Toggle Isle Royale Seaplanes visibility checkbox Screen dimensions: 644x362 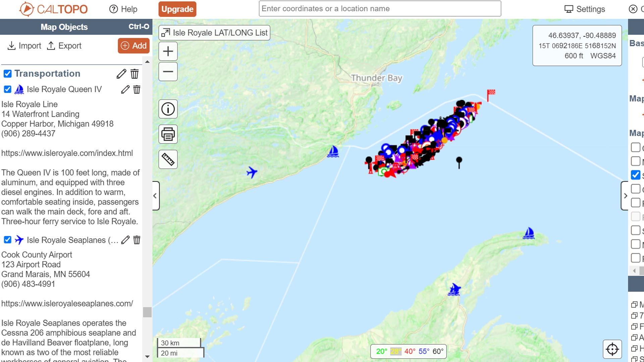pos(7,240)
